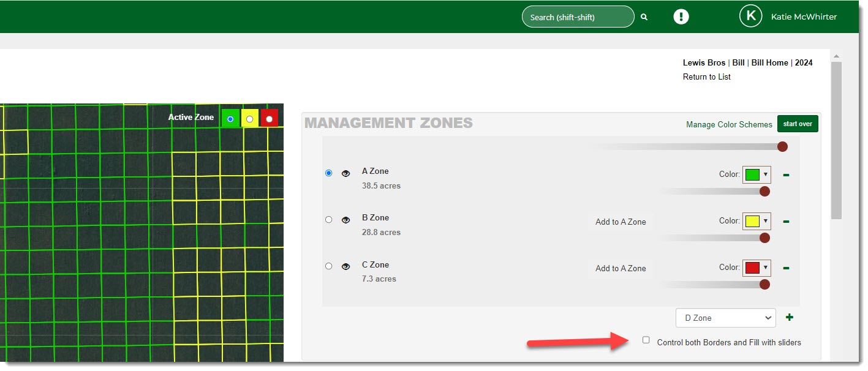Expand A Zone color dropdown
Screen dimensions: 868x371
[757, 174]
